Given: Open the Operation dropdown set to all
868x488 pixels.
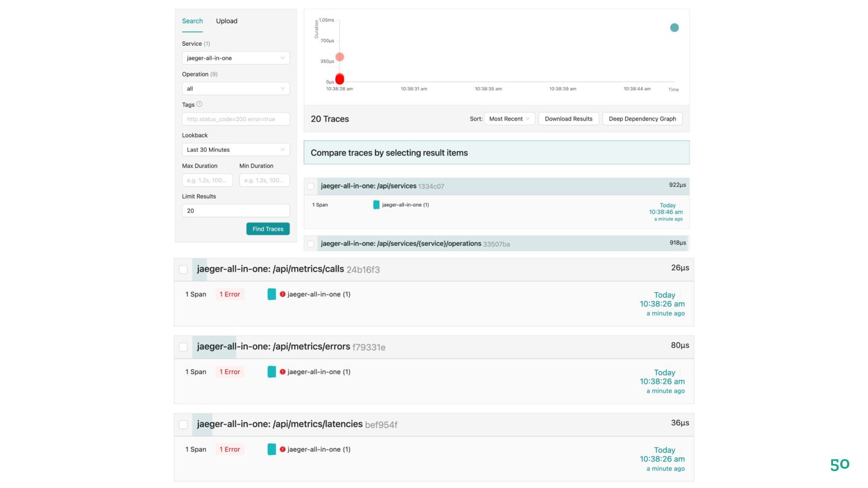Looking at the screenshot, I should coord(236,89).
